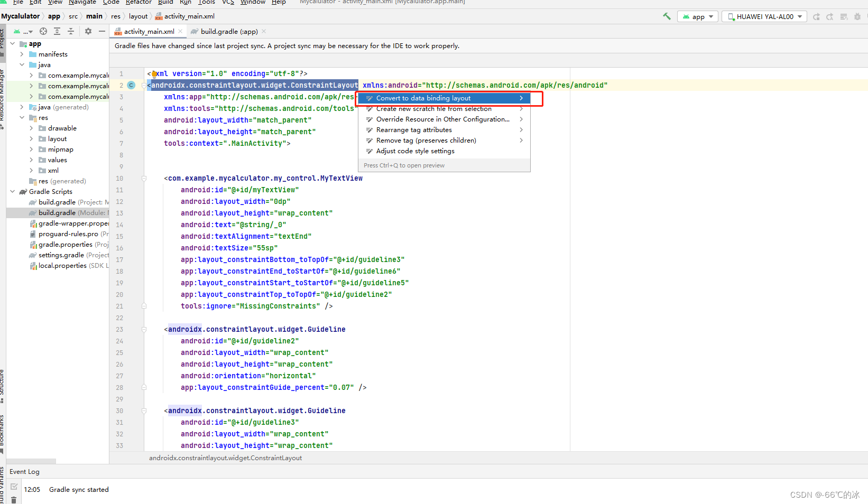This screenshot has width=868, height=504.
Task: Switch to the build.gradle (:app) tab
Action: coord(227,31)
